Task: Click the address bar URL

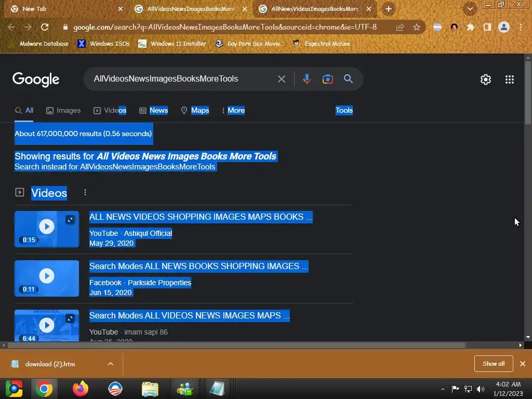Action: pyautogui.click(x=224, y=27)
